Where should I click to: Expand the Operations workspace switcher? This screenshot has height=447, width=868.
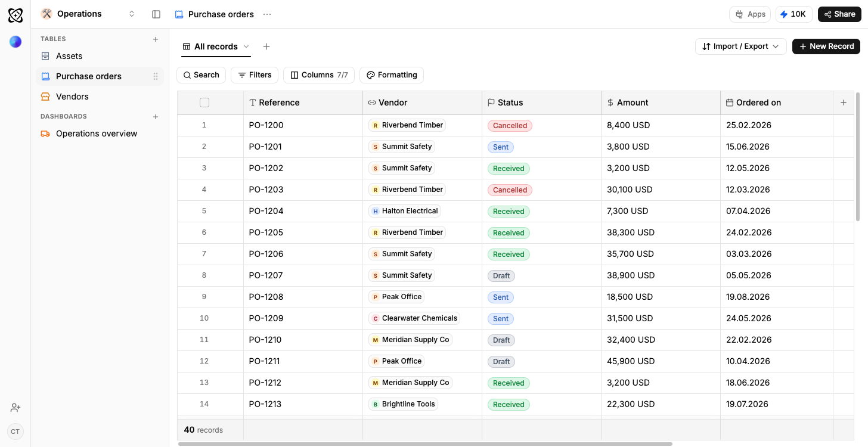[x=132, y=14]
